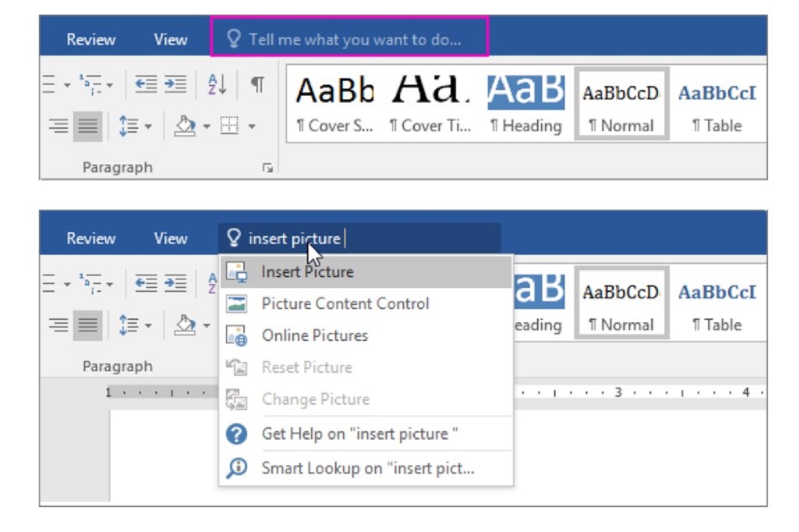This screenshot has height=532, width=799.
Task: Click inside the blank document page area
Action: [164, 456]
